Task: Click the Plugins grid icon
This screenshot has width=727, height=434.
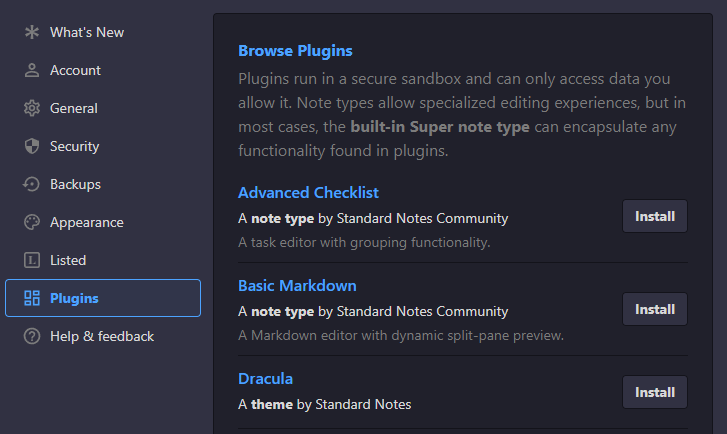Action: point(32,298)
